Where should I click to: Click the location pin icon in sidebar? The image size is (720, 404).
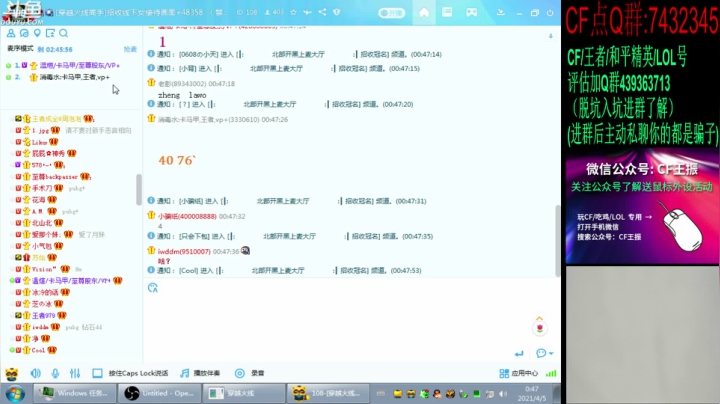37,33
